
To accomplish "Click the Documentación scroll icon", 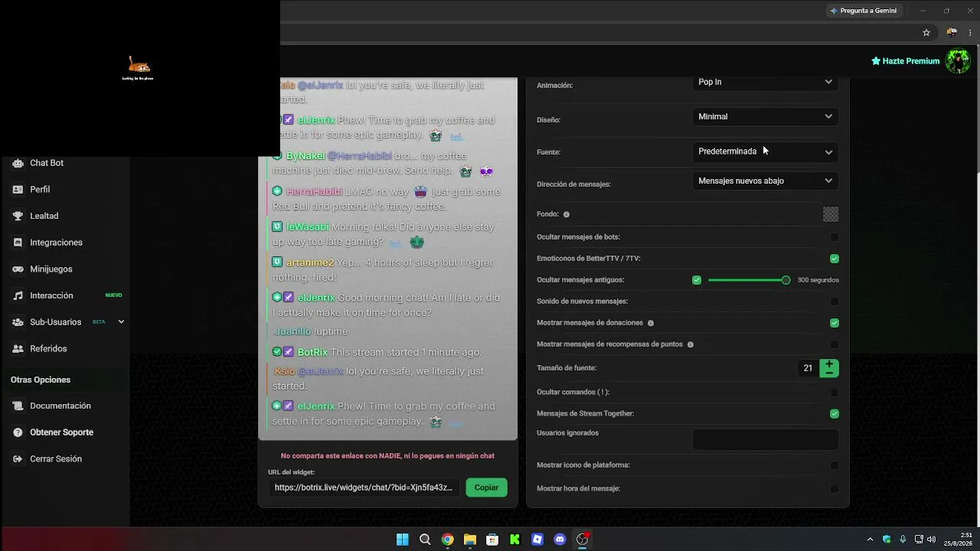I will 18,406.
